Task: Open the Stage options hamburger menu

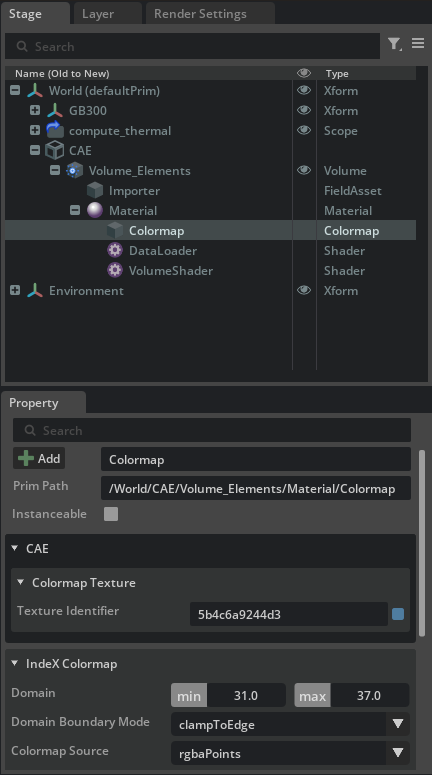Action: tap(418, 43)
